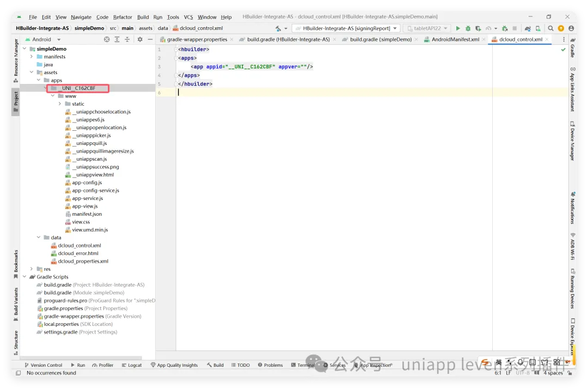The image size is (588, 388).
Task: Click the user account avatar icon
Action: click(x=571, y=28)
